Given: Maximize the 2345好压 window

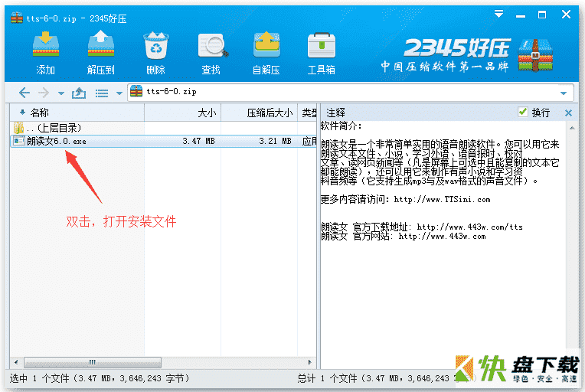Looking at the screenshot, I should (542, 15).
